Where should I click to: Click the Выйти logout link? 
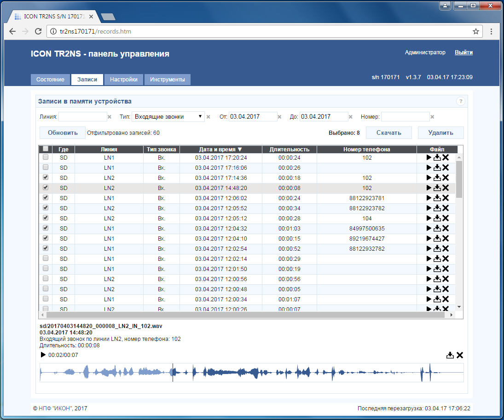click(463, 52)
